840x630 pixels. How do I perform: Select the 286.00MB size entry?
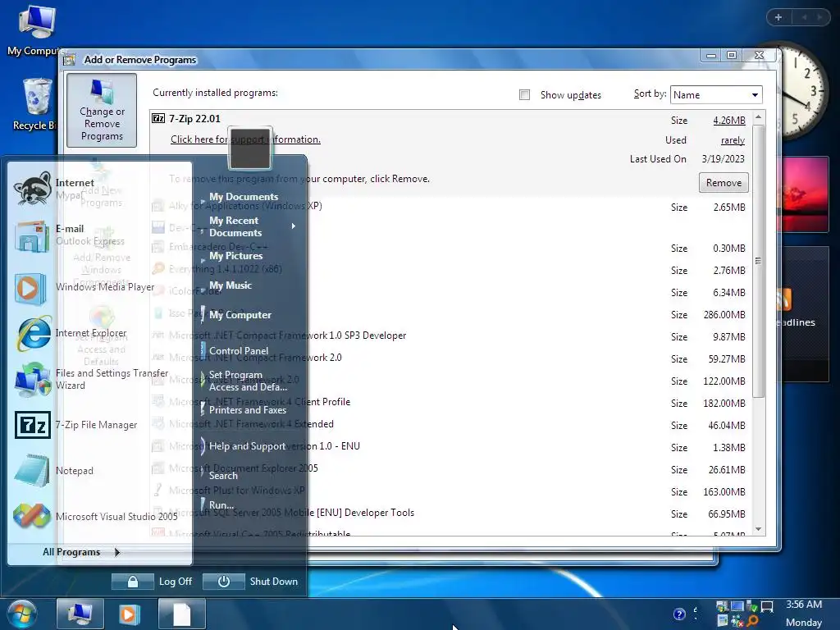724,315
